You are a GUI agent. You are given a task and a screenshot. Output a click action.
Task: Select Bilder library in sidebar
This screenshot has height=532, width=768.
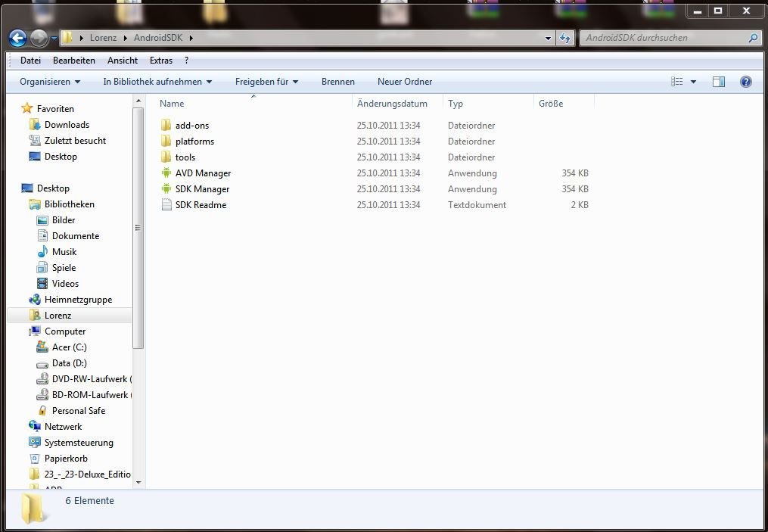[x=64, y=220]
